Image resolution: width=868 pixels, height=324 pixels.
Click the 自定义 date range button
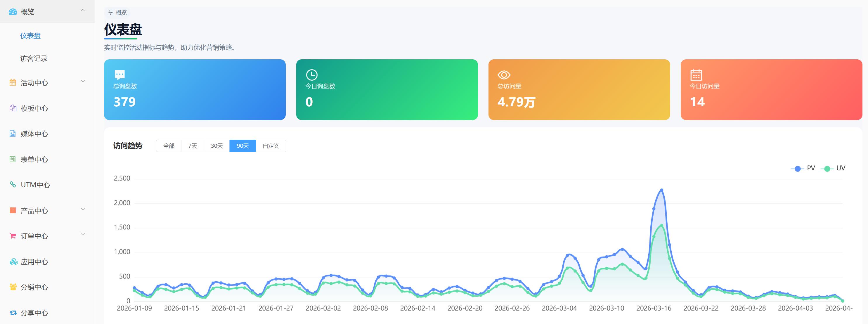271,146
